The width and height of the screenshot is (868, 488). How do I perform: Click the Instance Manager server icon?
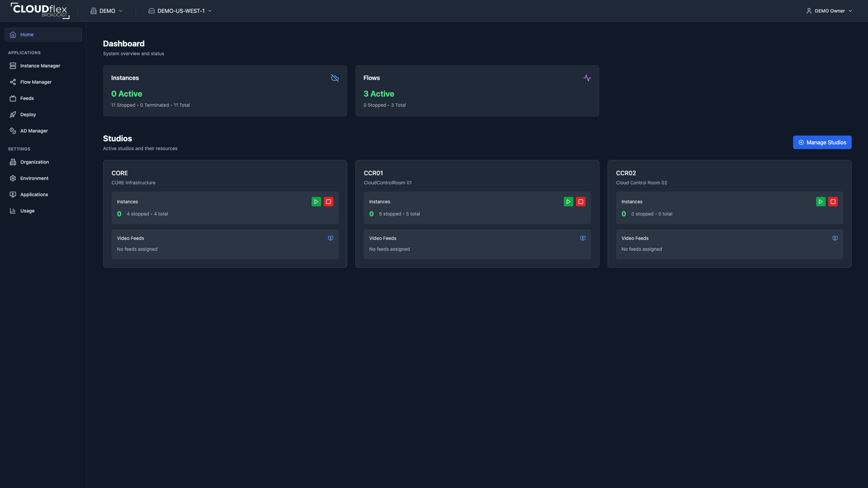click(x=13, y=66)
